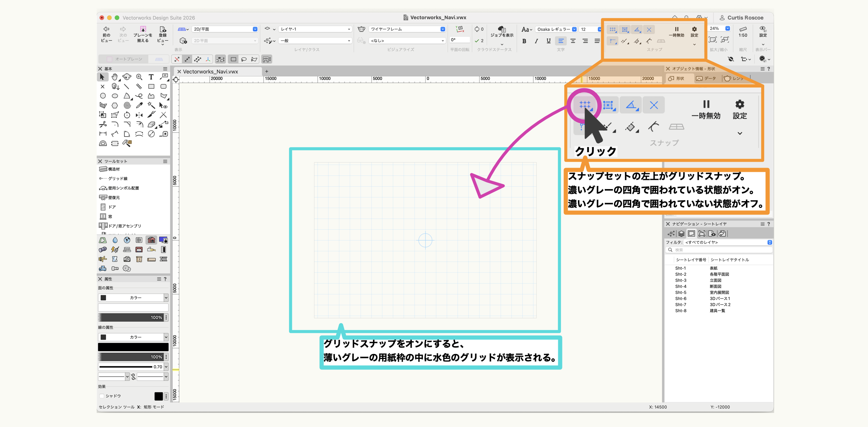Image resolution: width=868 pixels, height=427 pixels.
Task: Select the Text tool in the basic palette
Action: (151, 77)
